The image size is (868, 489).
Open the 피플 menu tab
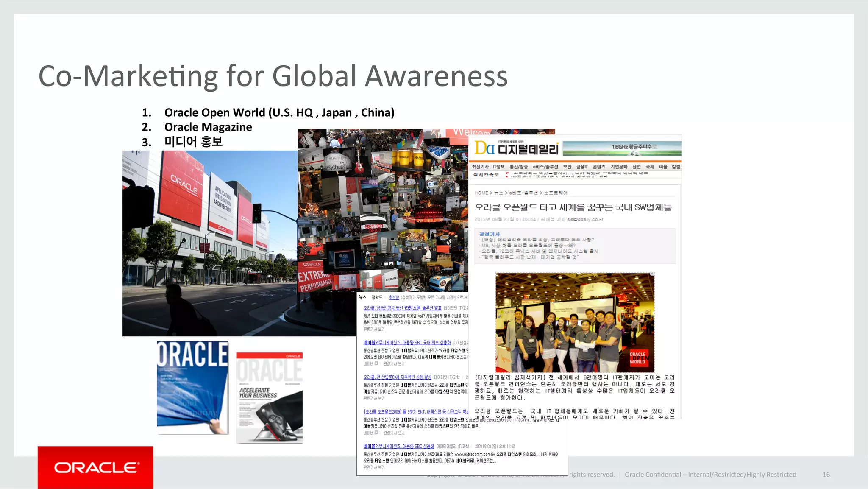(663, 167)
